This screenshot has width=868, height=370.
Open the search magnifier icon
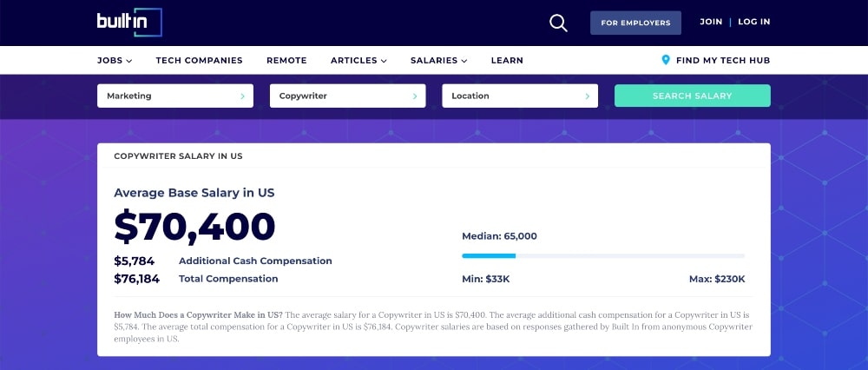(558, 23)
